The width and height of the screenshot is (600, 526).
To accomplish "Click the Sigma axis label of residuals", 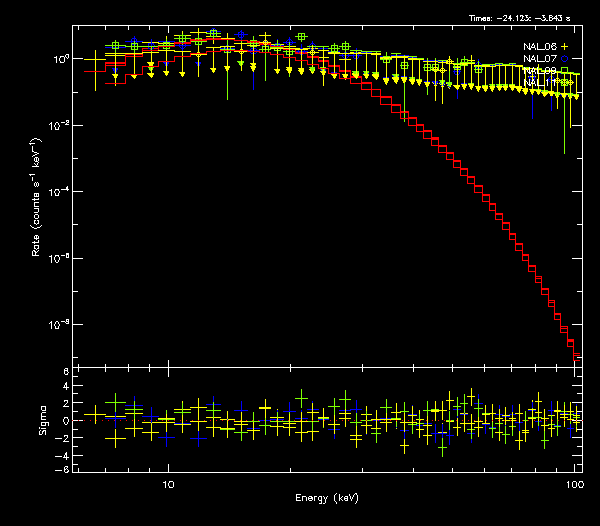I will [42, 420].
